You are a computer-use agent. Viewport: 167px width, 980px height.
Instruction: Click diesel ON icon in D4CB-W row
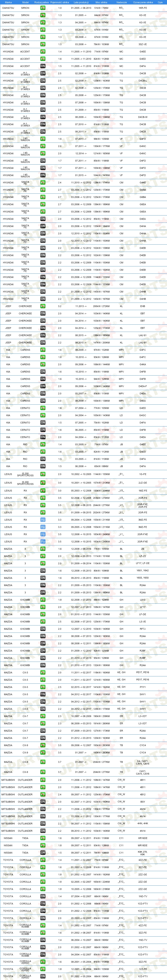pyautogui.click(x=43, y=117)
